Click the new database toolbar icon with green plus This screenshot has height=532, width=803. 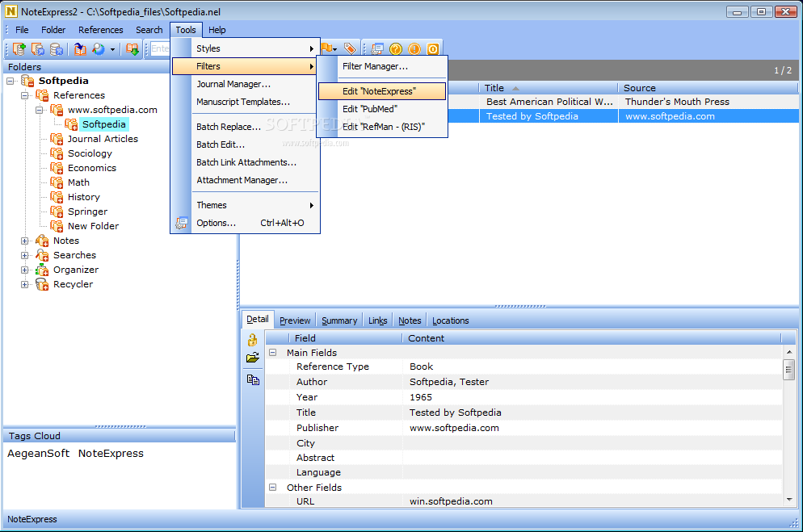click(x=19, y=49)
